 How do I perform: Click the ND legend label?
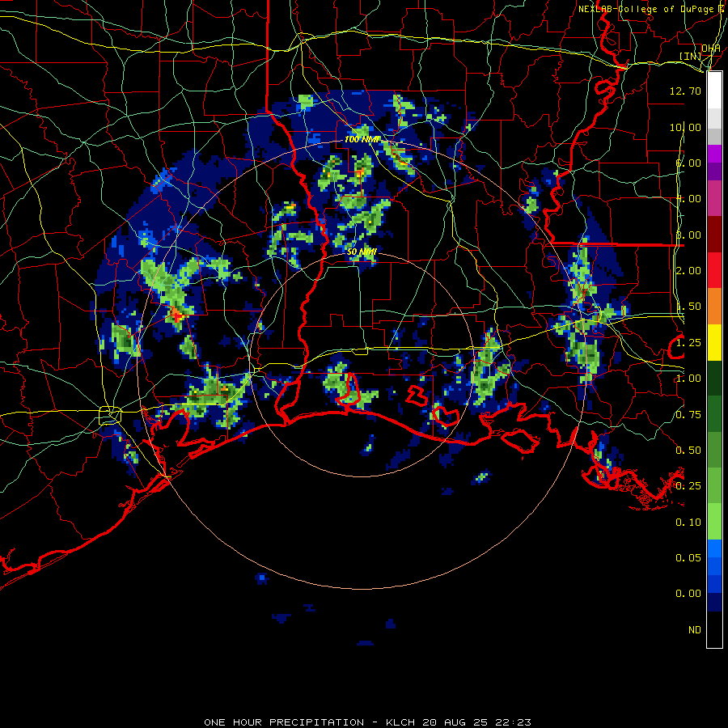[695, 630]
